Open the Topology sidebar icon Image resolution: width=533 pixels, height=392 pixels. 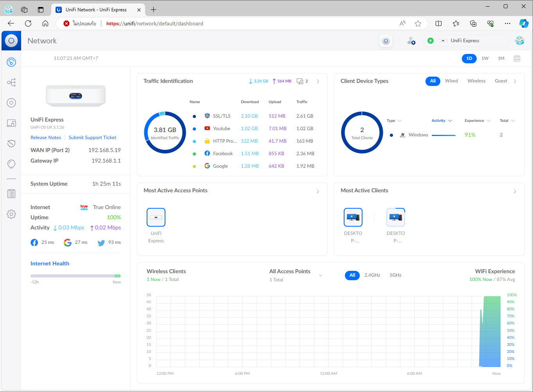pos(11,82)
